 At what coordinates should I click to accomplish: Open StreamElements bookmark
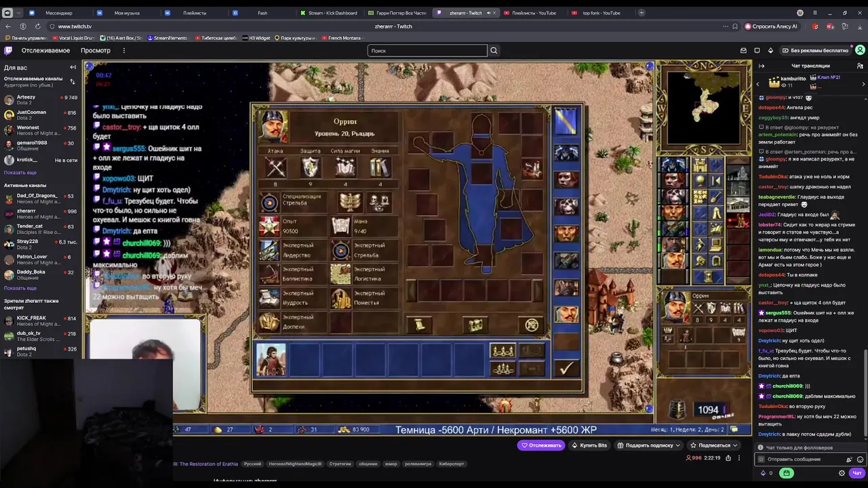tap(167, 38)
